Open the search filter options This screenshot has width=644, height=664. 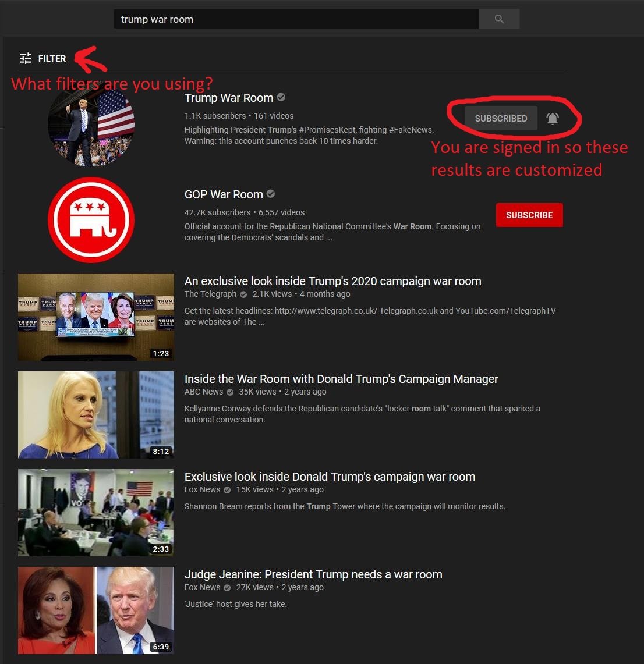click(x=43, y=58)
